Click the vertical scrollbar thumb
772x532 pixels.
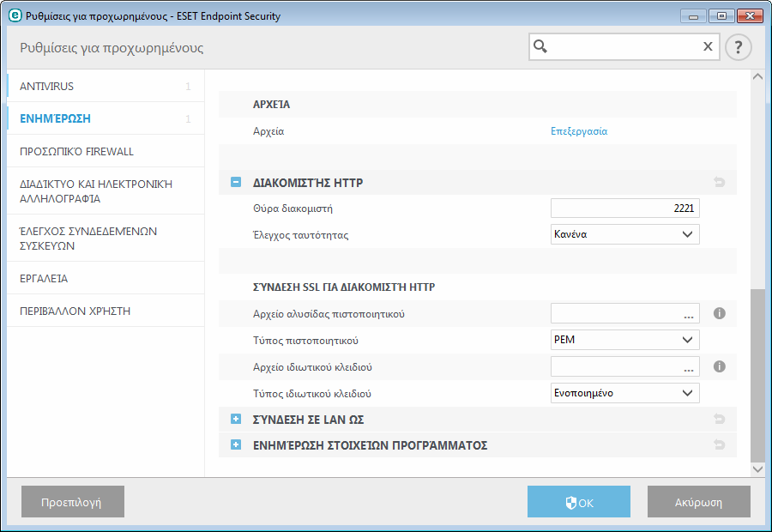[758, 376]
